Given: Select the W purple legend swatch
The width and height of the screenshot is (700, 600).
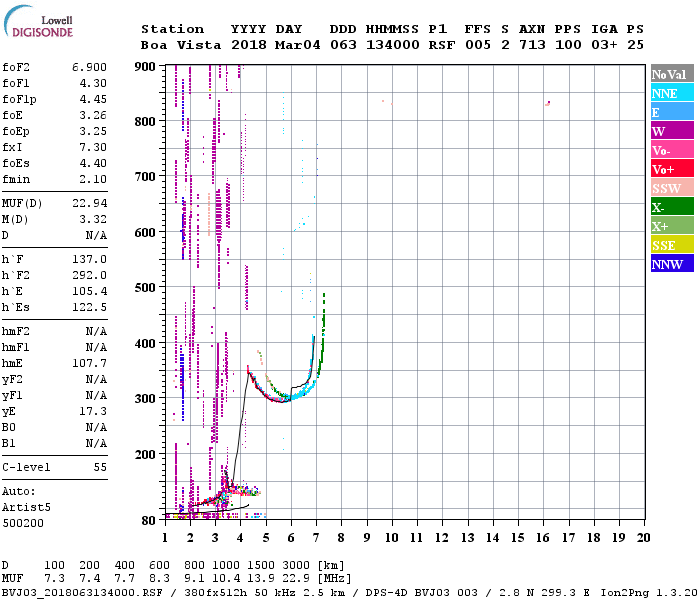Looking at the screenshot, I should click(672, 130).
